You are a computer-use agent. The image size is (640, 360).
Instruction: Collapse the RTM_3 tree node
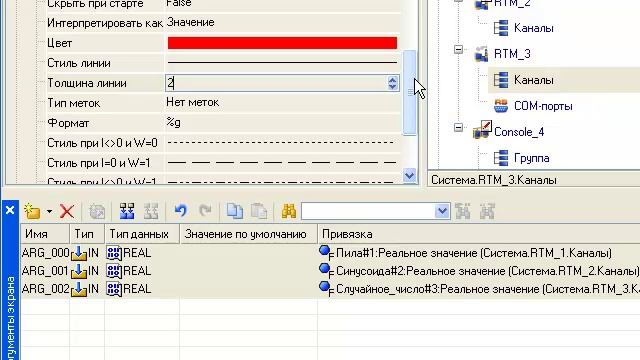tap(458, 50)
